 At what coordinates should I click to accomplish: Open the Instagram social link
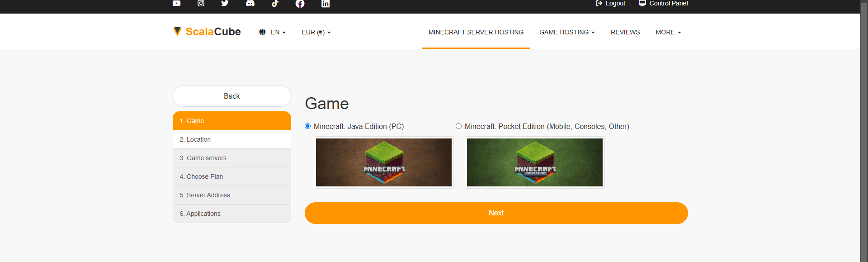(201, 3)
